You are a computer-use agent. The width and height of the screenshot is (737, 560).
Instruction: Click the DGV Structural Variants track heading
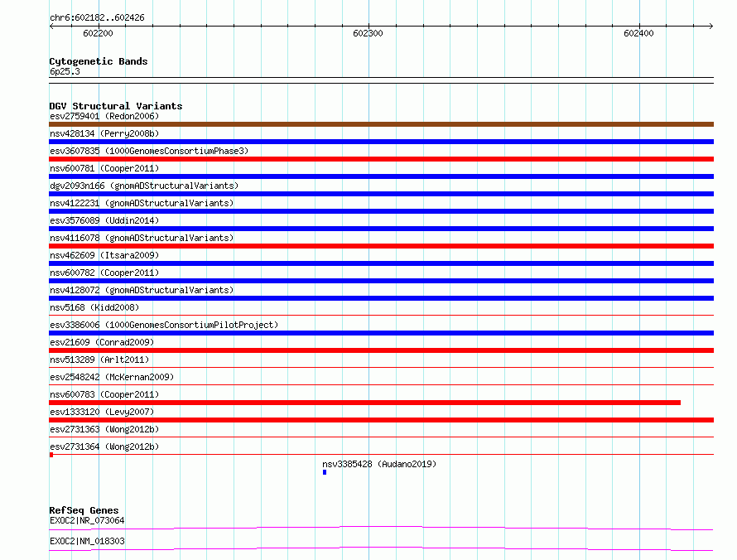(116, 106)
